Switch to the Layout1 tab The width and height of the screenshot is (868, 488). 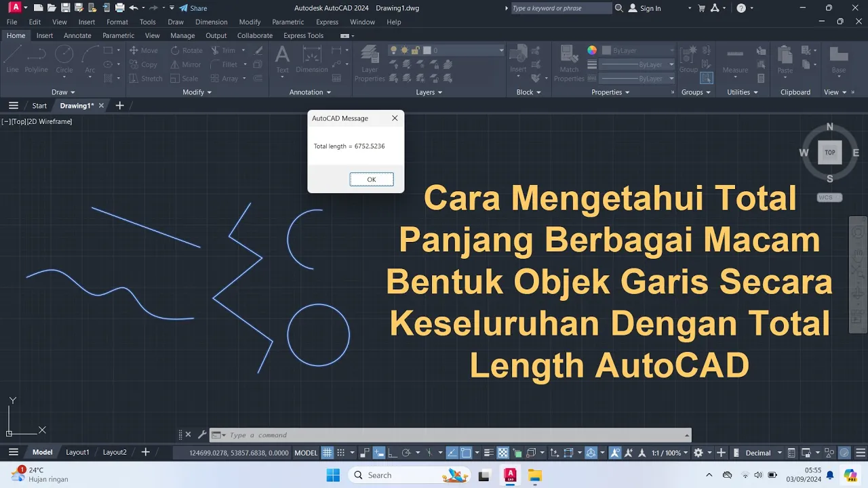[x=77, y=452]
